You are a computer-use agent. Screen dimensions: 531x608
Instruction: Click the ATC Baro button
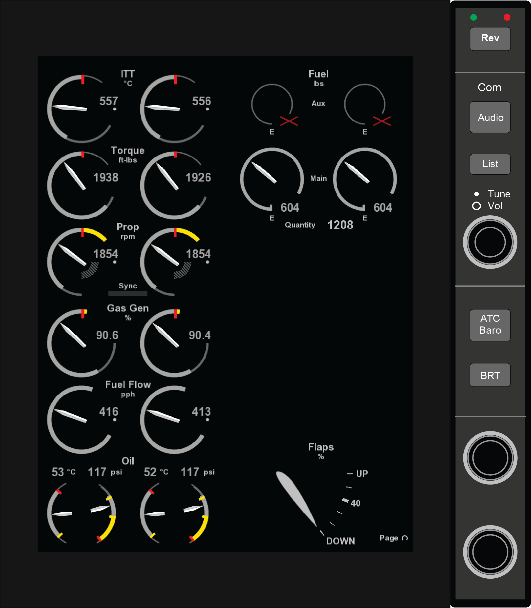tap(490, 325)
